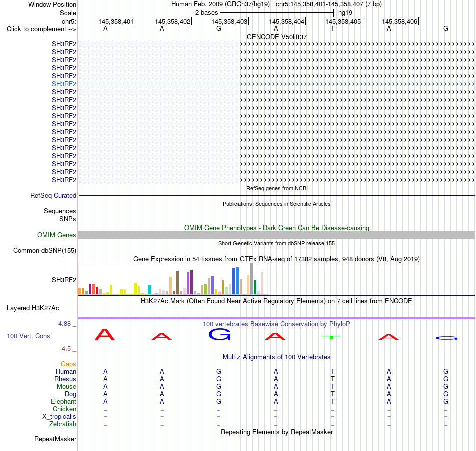476x451 pixels.
Task: Click the pale pink final bar of the GTEx chart
Action: click(x=262, y=283)
